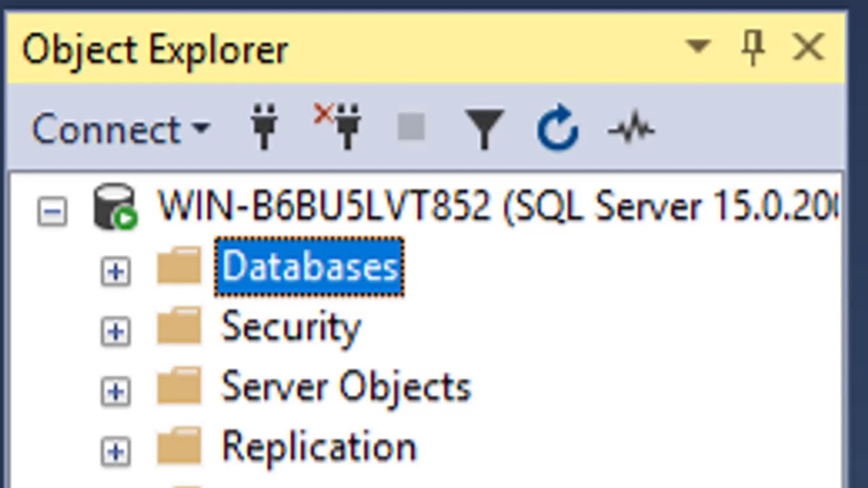Select the Replication tree label
Screen dimensions: 868x488
319,447
